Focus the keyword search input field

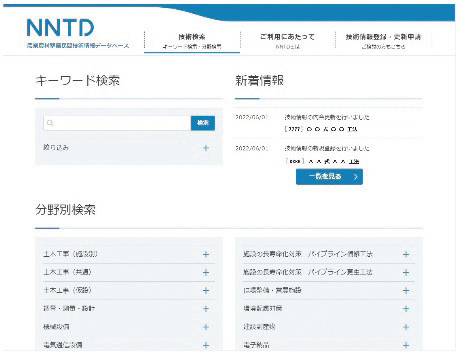tap(117, 123)
